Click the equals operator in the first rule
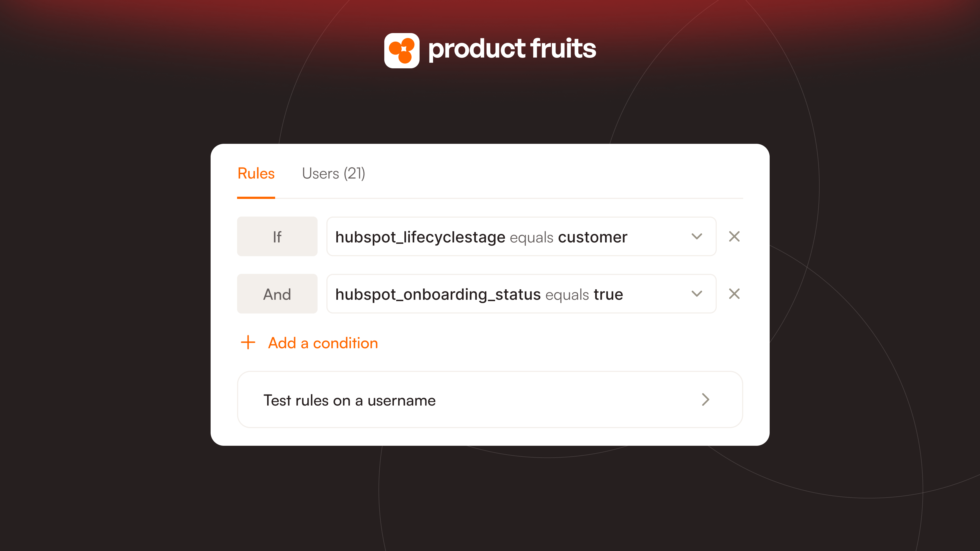Viewport: 980px width, 551px height. [531, 237]
